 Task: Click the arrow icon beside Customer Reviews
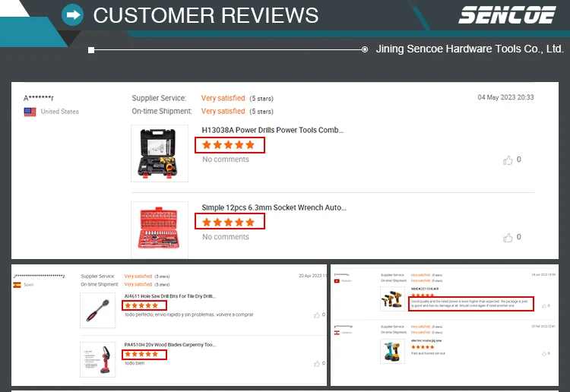[73, 15]
